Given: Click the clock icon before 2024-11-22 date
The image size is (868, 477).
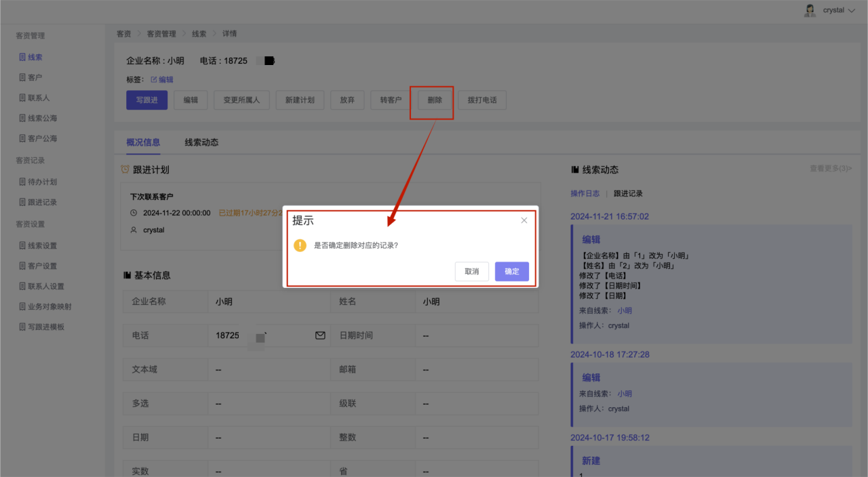Looking at the screenshot, I should tap(134, 213).
